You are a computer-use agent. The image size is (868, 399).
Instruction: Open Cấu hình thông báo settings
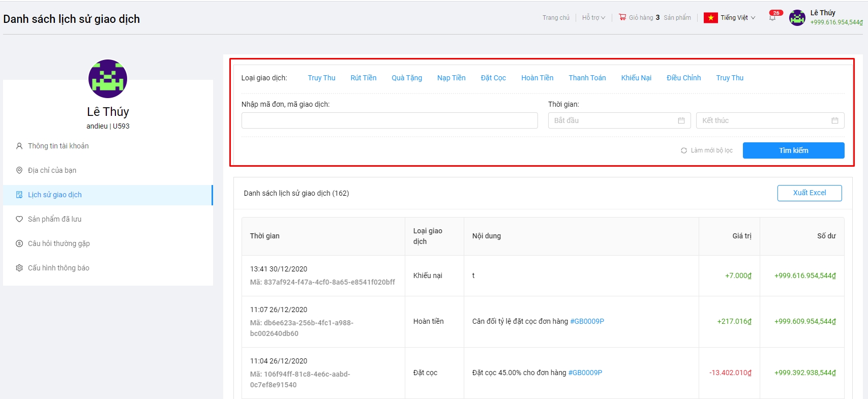58,268
